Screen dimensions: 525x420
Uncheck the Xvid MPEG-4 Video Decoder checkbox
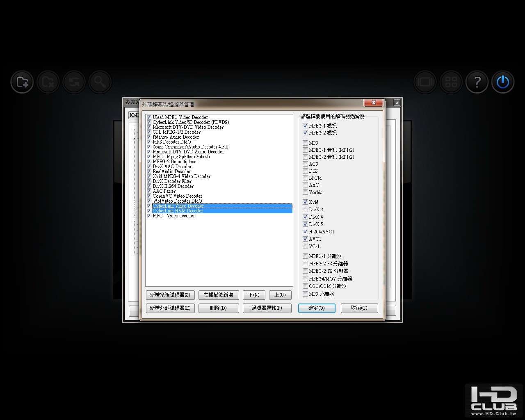[149, 176]
